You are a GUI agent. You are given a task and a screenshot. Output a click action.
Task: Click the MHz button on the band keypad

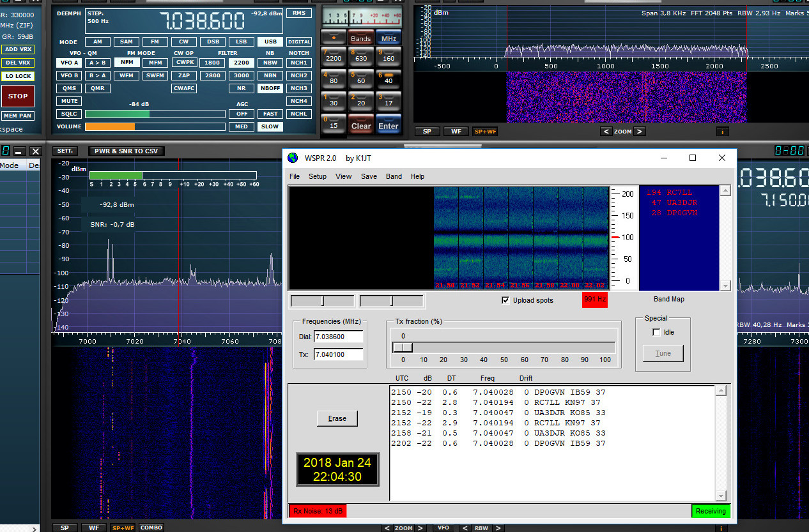(x=389, y=38)
